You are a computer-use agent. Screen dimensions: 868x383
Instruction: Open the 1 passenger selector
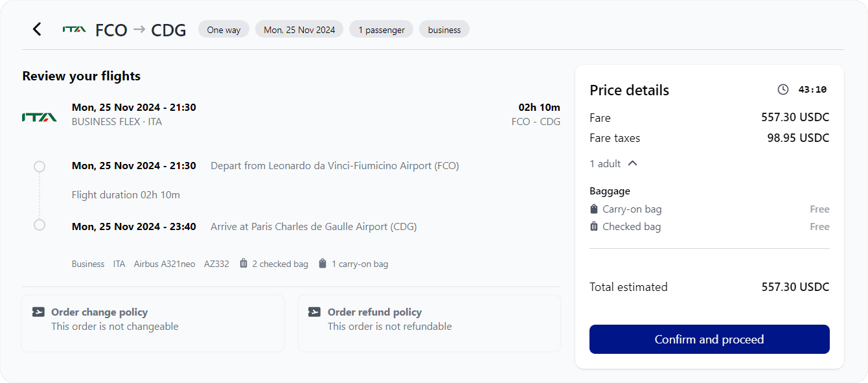381,29
